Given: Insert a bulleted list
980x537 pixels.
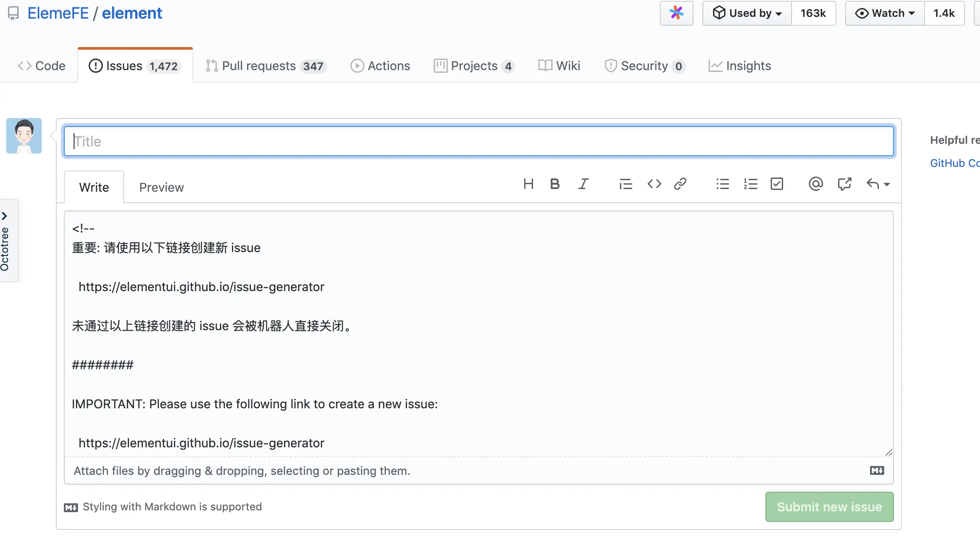Looking at the screenshot, I should click(x=722, y=184).
